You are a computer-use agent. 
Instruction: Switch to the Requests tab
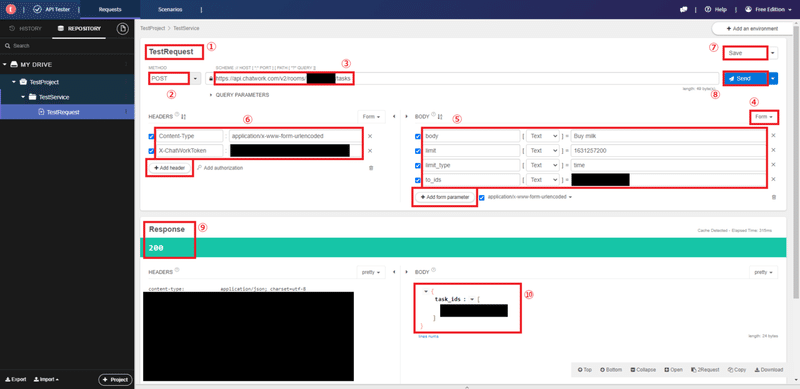[110, 9]
